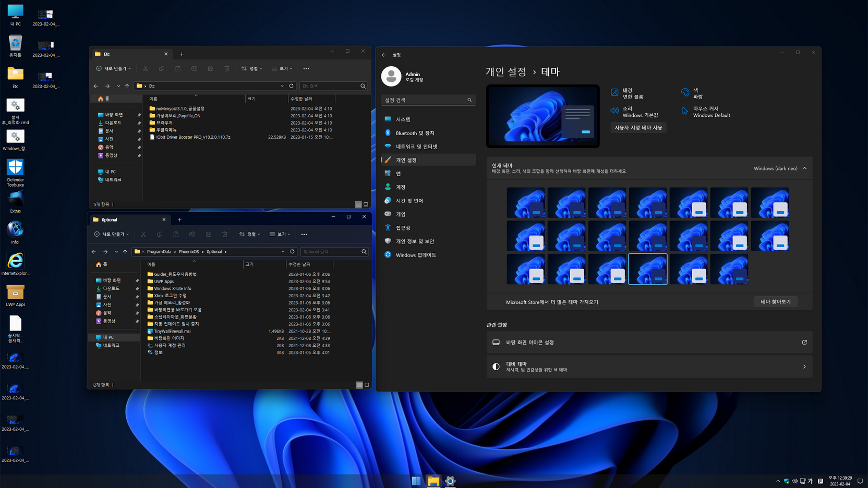Open the View dropdown in Etc window
868x488 pixels.
click(x=282, y=68)
